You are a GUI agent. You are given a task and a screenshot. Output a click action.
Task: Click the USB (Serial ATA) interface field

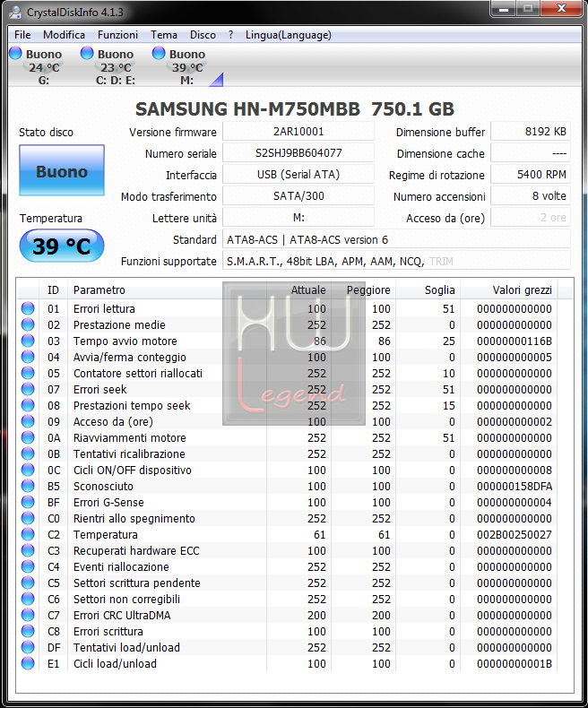pos(298,174)
